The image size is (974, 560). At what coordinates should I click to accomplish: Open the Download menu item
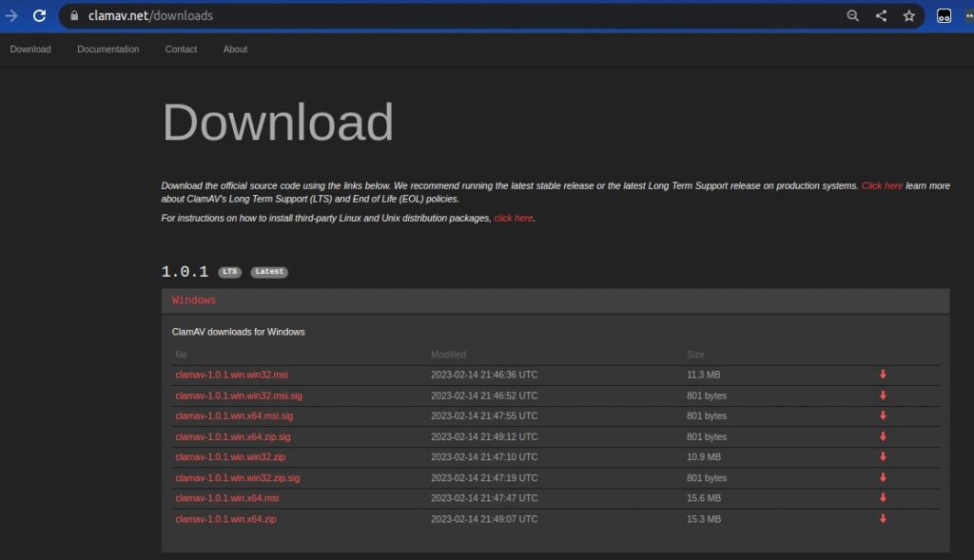tap(29, 48)
